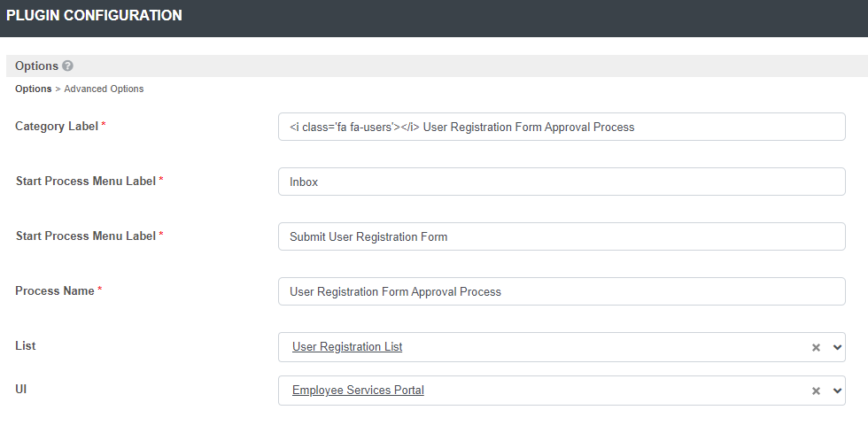Viewport: 868px width, 441px height.
Task: Click the Submit User Registration Form field
Action: coord(562,236)
